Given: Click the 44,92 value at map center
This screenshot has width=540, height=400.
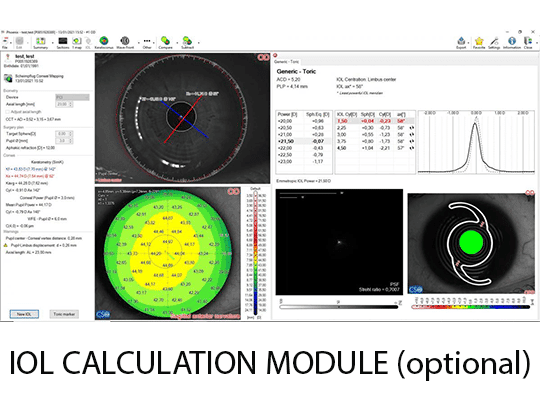Looking at the screenshot, I should point(167,242).
